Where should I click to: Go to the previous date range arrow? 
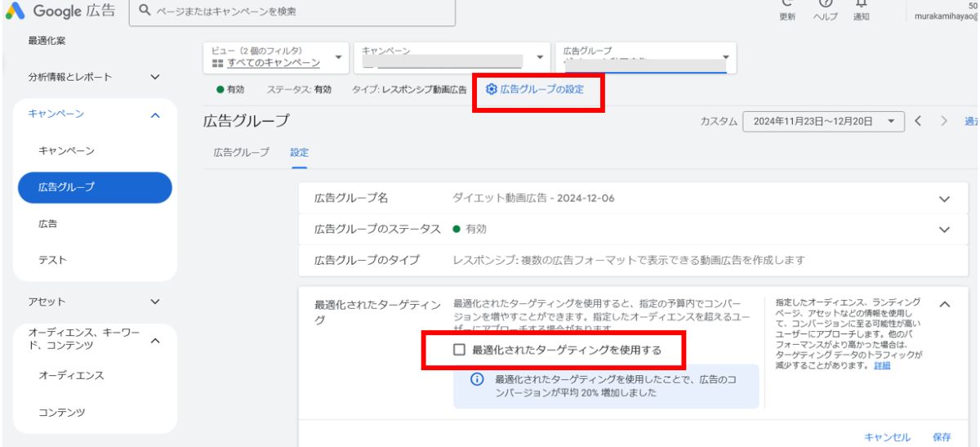pyautogui.click(x=917, y=121)
